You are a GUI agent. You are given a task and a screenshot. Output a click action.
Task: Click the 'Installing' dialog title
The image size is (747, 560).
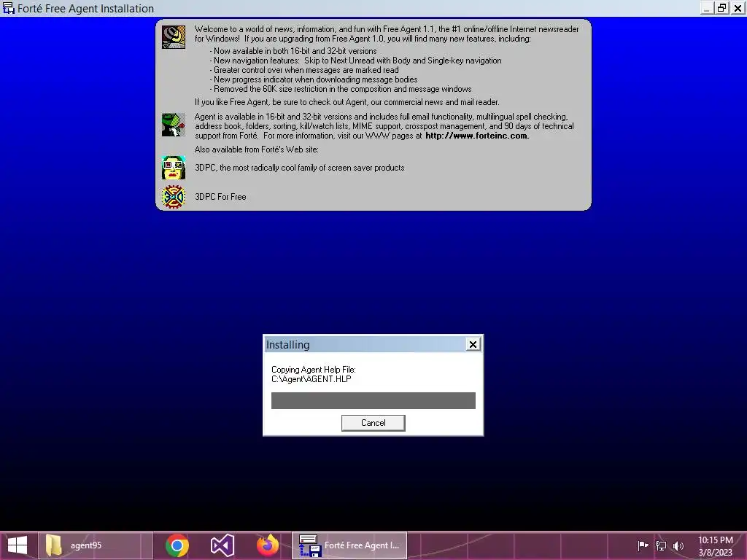[x=287, y=344]
